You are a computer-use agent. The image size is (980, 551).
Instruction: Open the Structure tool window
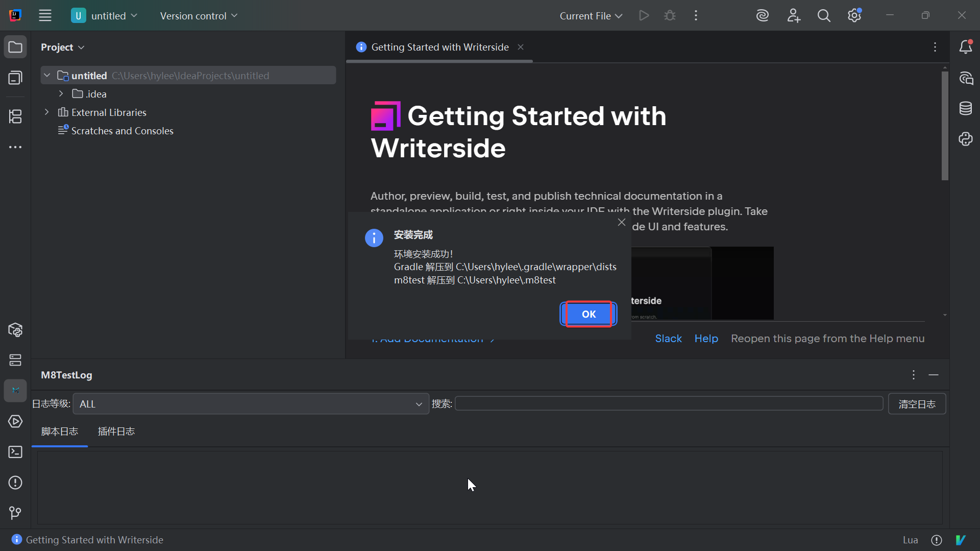click(x=15, y=116)
